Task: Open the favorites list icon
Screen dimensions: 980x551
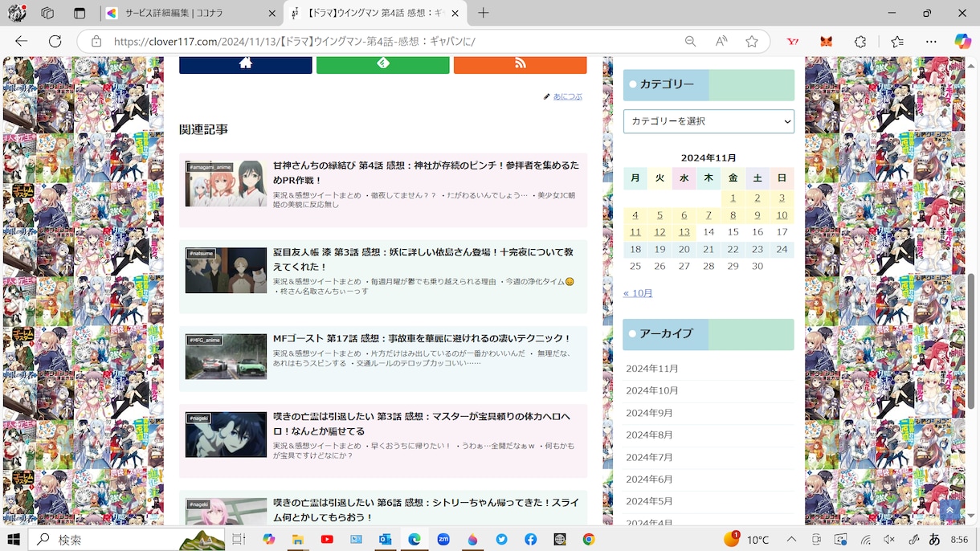Action: (897, 41)
